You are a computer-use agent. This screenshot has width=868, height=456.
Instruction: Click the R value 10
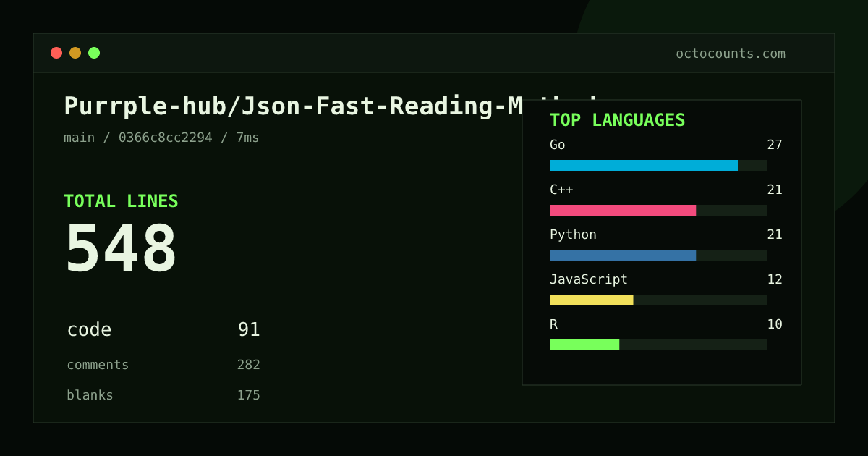click(x=775, y=324)
